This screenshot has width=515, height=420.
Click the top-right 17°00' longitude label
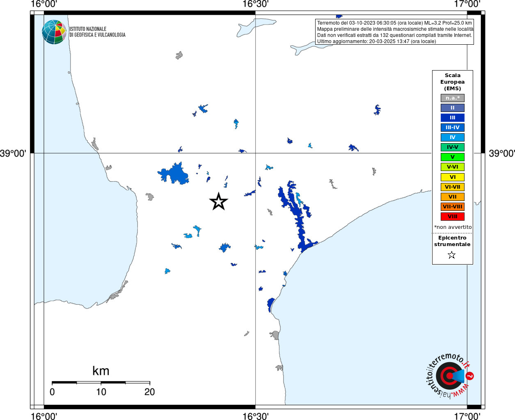467,4
